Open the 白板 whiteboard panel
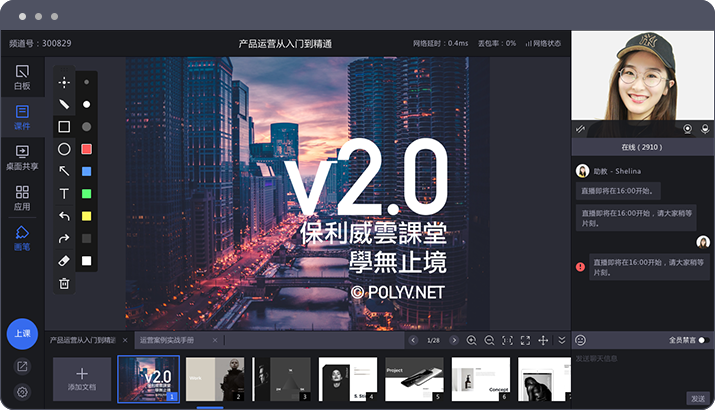Screen dimensions: 715x410 click(x=22, y=77)
